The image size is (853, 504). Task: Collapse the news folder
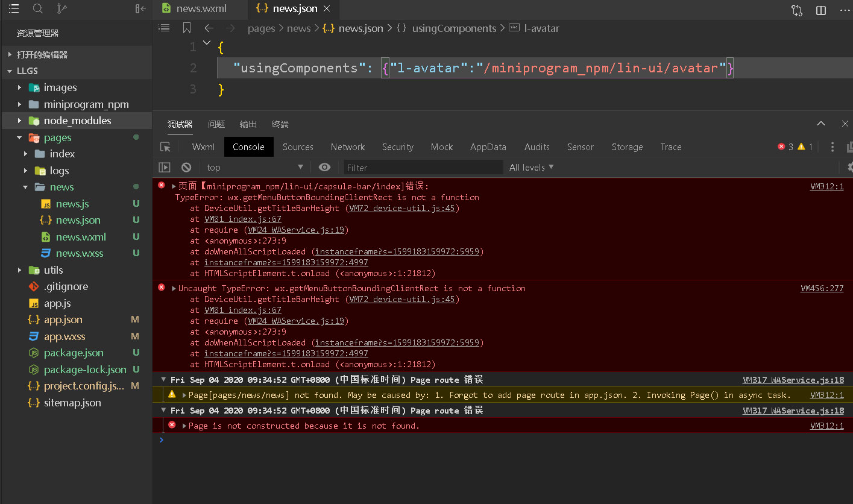(x=25, y=187)
